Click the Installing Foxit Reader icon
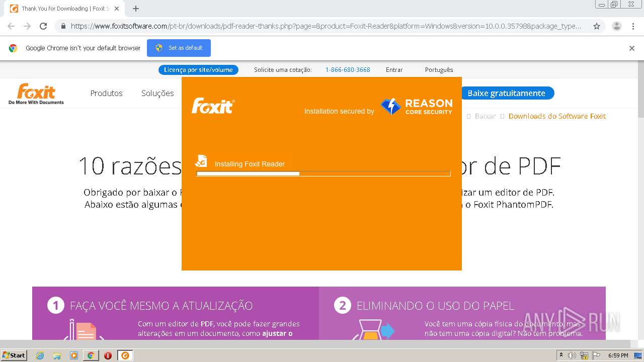The width and height of the screenshot is (644, 362). (201, 161)
